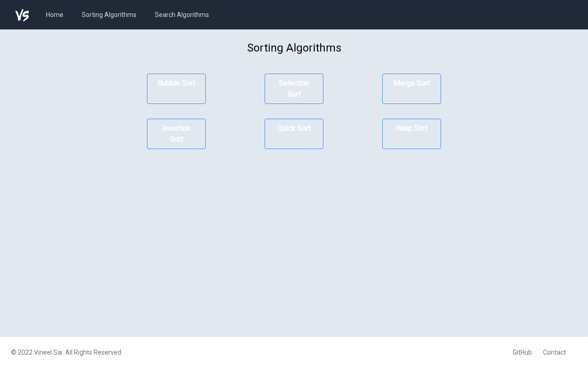The width and height of the screenshot is (588, 368).
Task: Open the Selection Sort card
Action: pyautogui.click(x=294, y=89)
